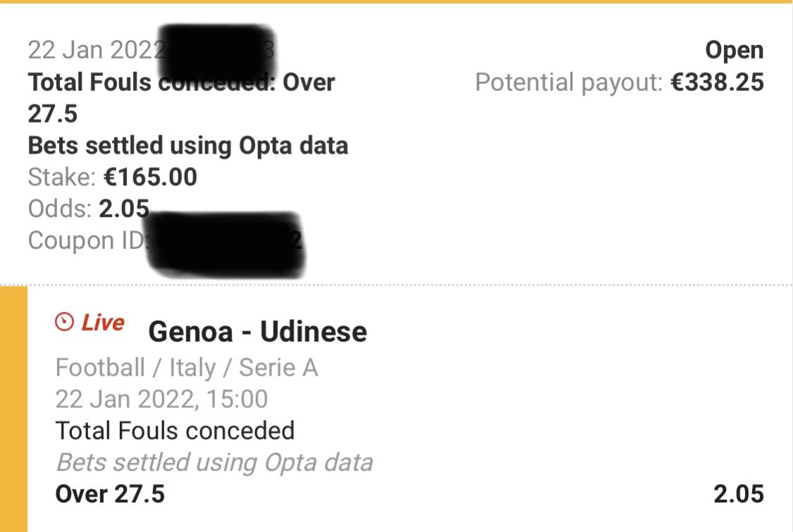Select the "Over 27.5" selection in the match section
The width and height of the screenshot is (793, 532).
(x=110, y=494)
